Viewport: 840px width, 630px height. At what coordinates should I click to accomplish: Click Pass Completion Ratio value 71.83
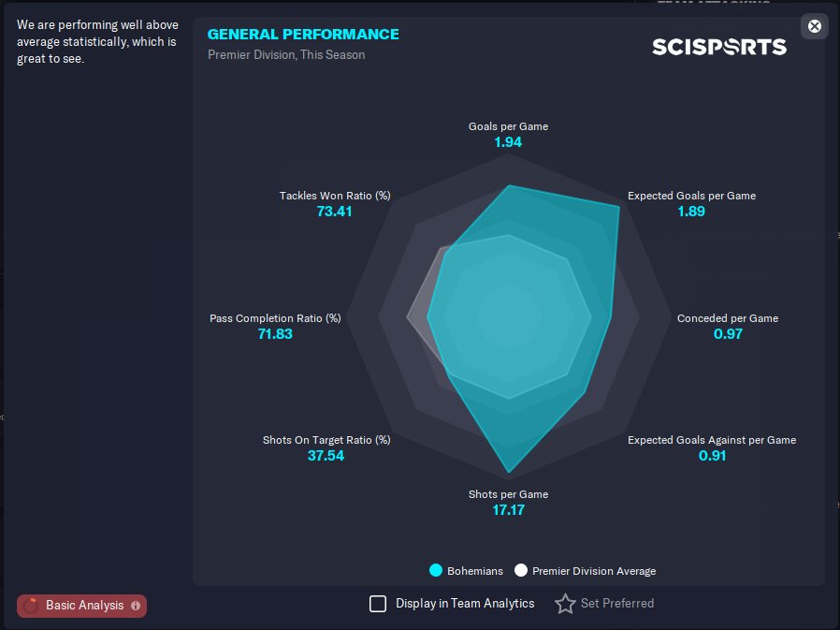pyautogui.click(x=275, y=334)
